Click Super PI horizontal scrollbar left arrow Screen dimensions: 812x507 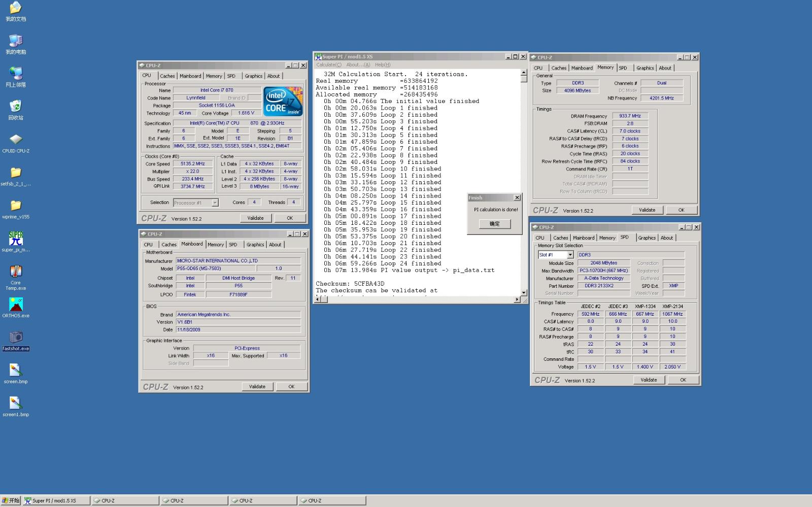[x=318, y=299]
